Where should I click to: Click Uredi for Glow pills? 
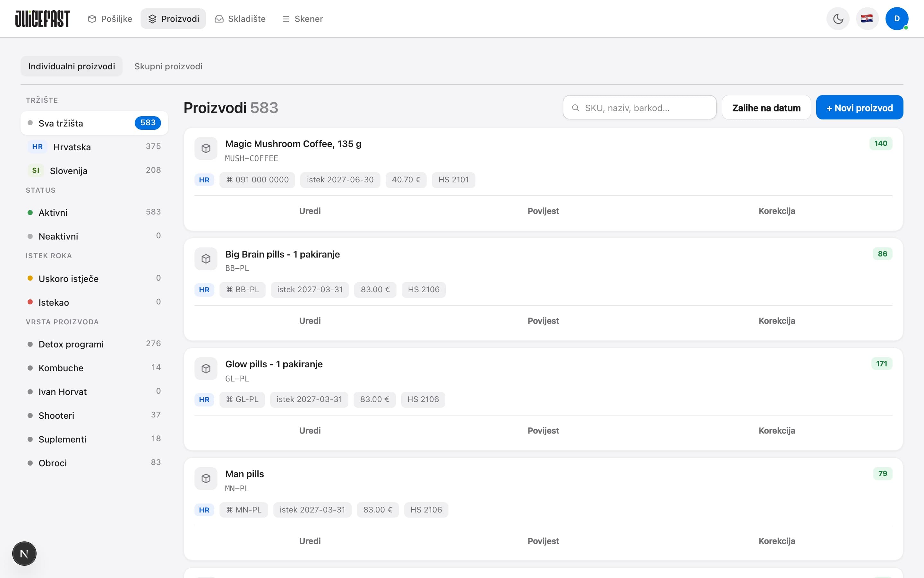click(x=310, y=430)
